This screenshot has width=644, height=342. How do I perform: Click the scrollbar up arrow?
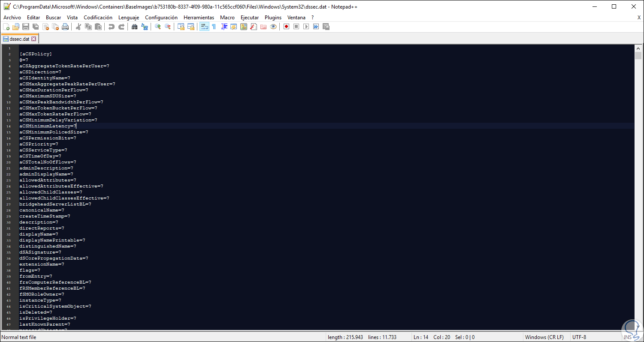click(x=638, y=48)
